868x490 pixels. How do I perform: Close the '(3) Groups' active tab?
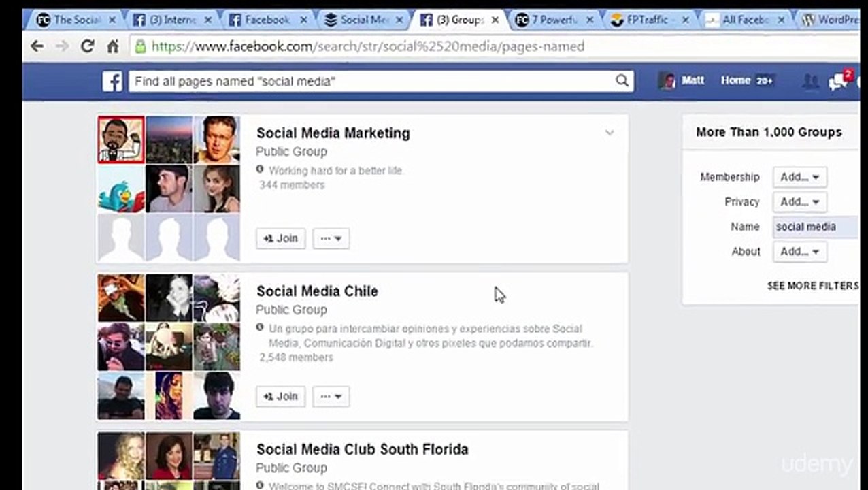click(495, 20)
